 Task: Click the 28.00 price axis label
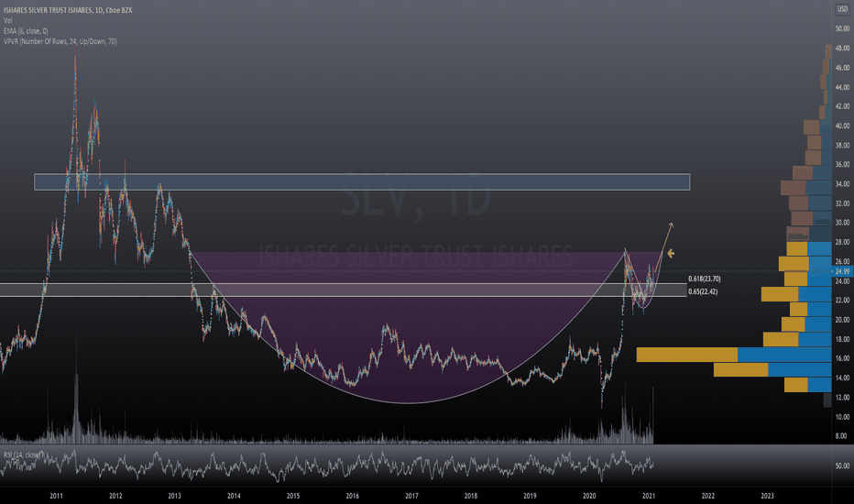pyautogui.click(x=842, y=242)
